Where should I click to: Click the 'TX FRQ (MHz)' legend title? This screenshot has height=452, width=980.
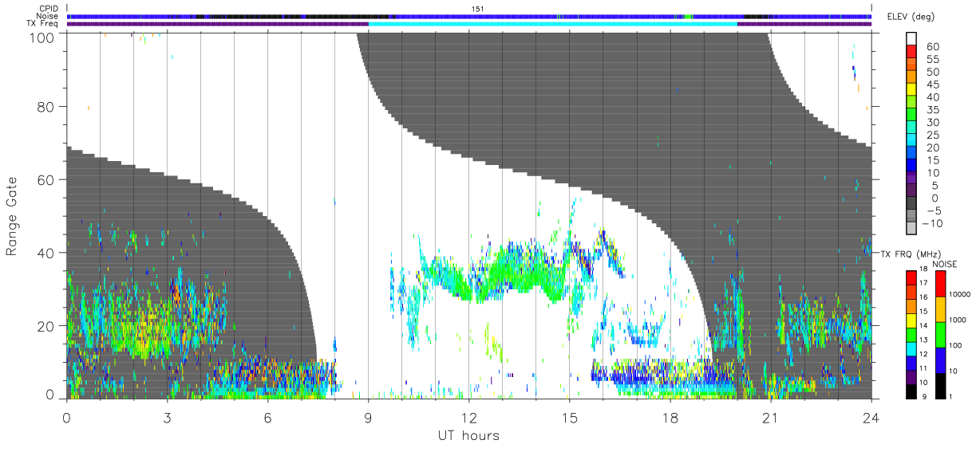coord(910,254)
